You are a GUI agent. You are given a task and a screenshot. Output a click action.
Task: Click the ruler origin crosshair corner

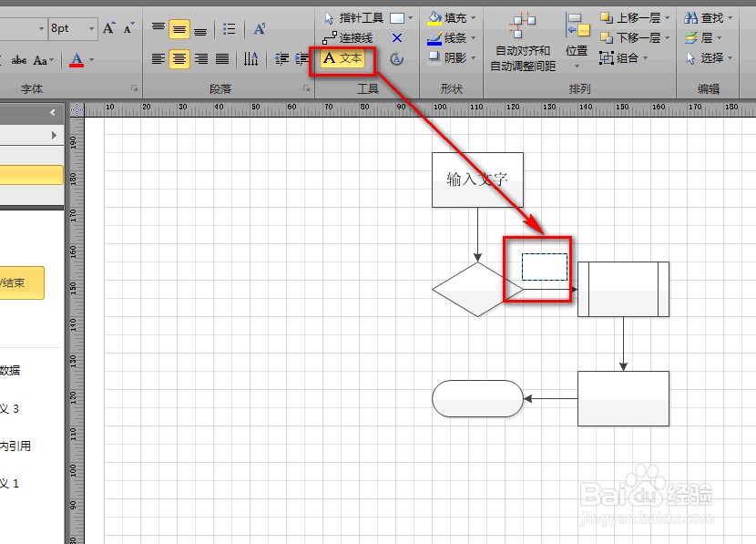coord(77,110)
